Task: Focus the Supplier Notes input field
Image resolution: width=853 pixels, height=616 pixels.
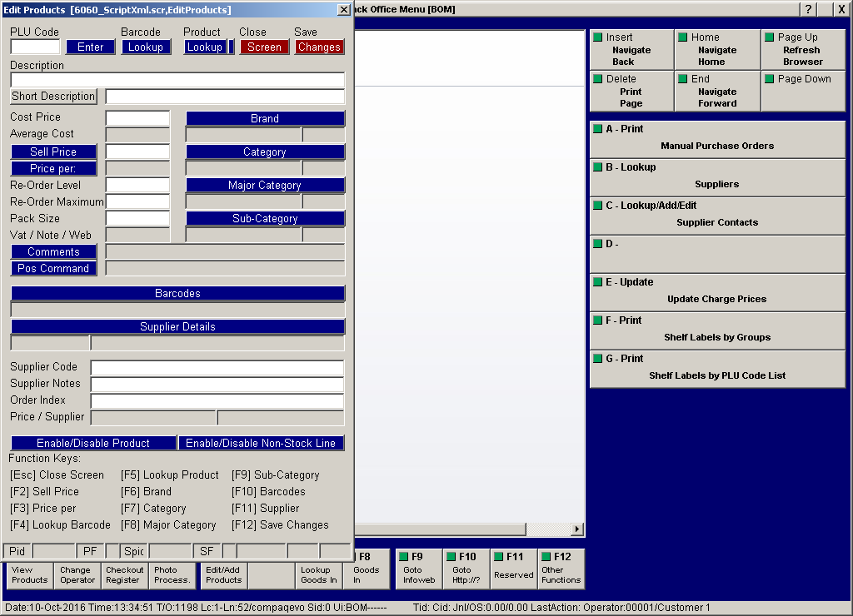Action: (217, 385)
